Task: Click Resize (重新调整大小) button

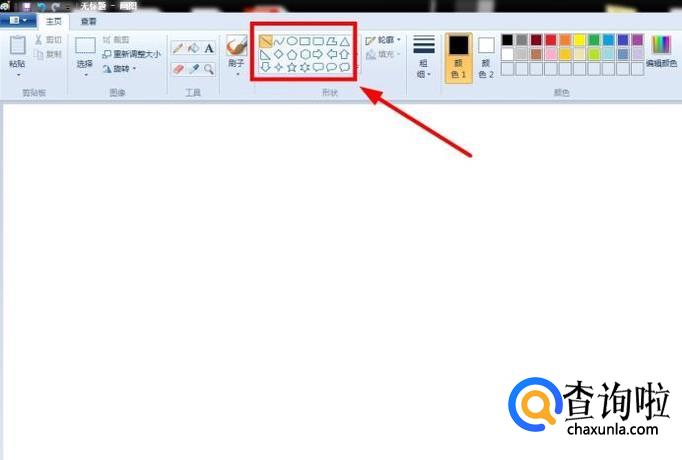Action: pos(130,54)
